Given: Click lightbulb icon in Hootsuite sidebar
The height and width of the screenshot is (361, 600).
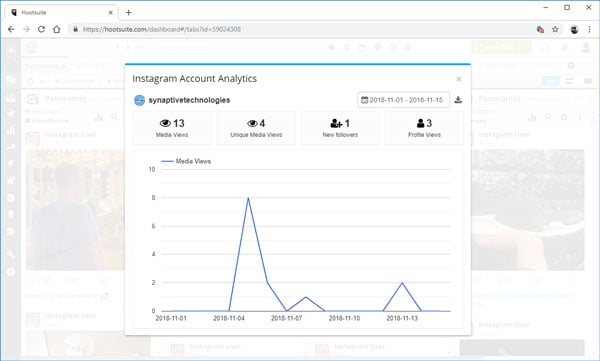Looking at the screenshot, I should [11, 214].
